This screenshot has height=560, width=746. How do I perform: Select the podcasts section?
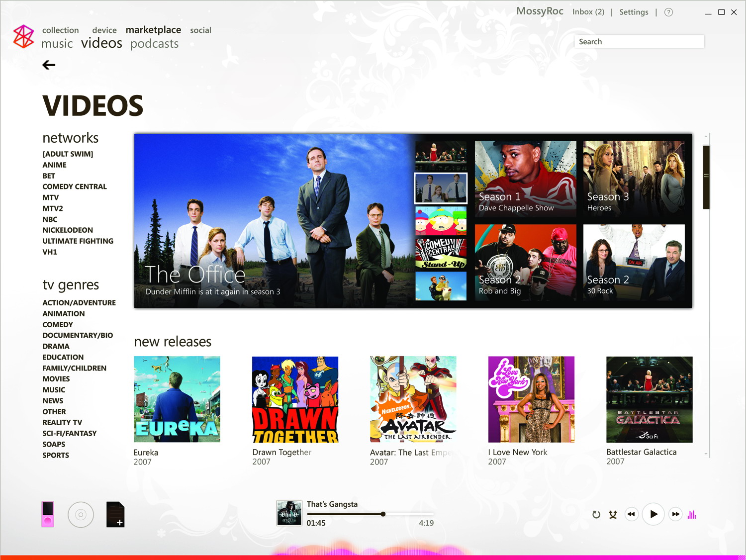[154, 44]
